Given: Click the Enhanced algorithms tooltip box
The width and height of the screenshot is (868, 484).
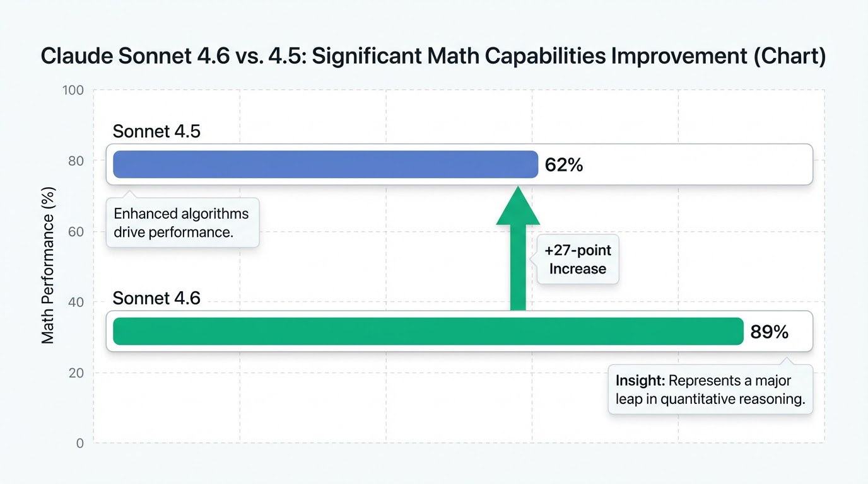Looking at the screenshot, I should [x=182, y=222].
